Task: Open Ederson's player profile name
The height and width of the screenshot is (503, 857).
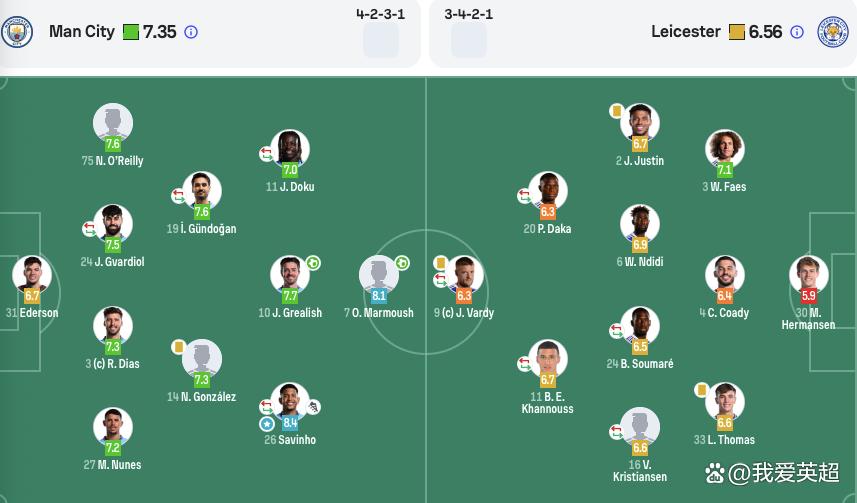Action: pos(39,313)
